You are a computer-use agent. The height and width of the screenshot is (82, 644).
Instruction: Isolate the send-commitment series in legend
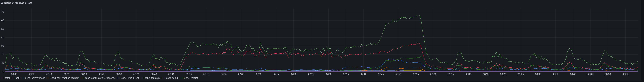(x=35, y=78)
